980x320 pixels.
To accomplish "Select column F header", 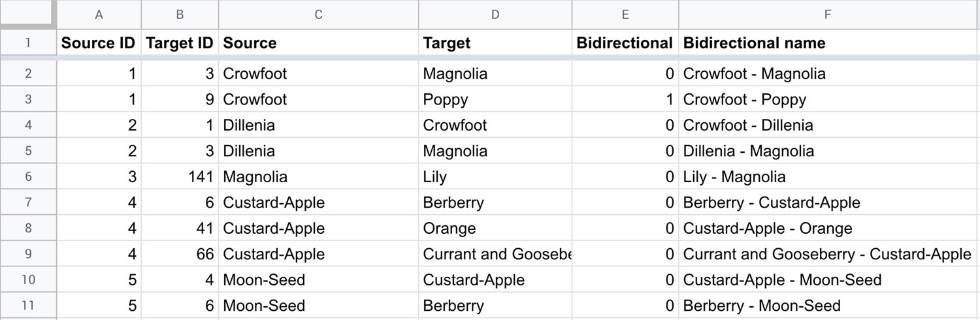I will (x=829, y=14).
